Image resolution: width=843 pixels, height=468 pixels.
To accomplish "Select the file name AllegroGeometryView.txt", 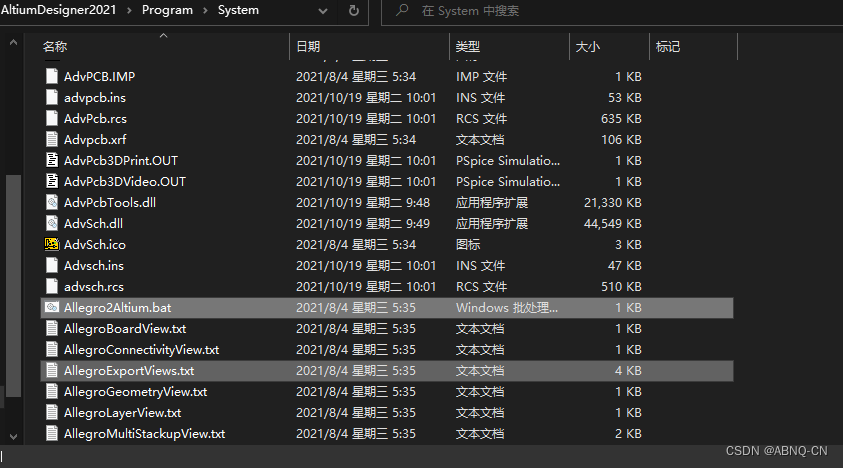I will tap(135, 391).
